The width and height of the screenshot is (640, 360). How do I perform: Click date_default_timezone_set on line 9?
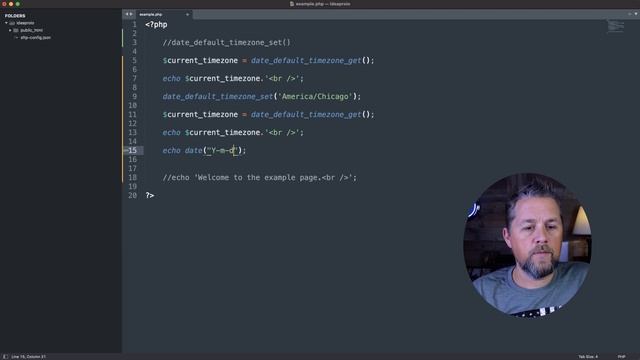(x=218, y=97)
